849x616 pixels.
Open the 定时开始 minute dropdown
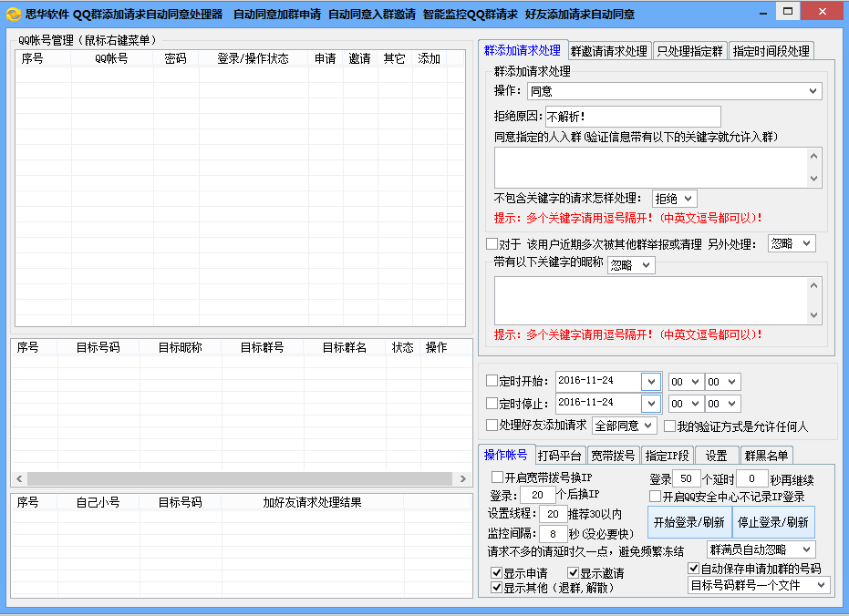723,382
